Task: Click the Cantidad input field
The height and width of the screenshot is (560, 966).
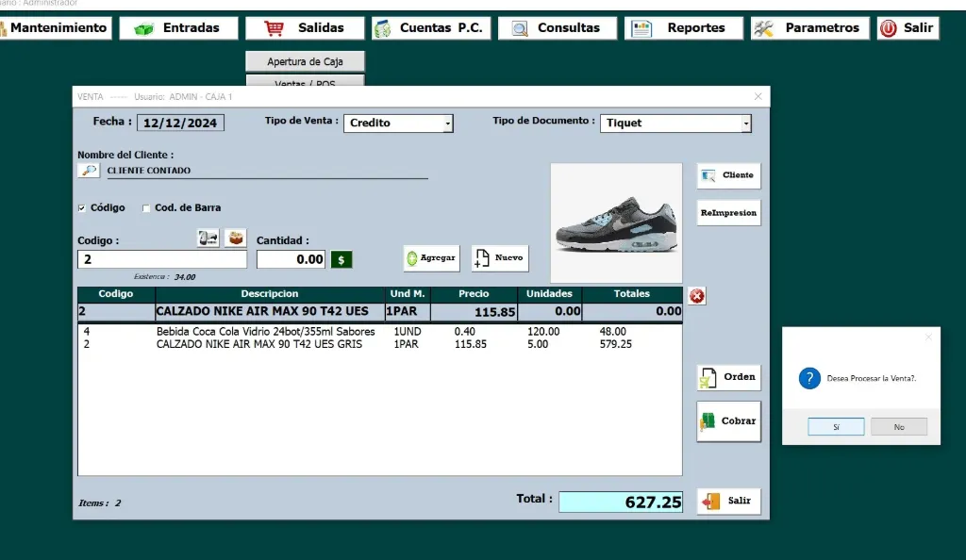Action: click(291, 259)
